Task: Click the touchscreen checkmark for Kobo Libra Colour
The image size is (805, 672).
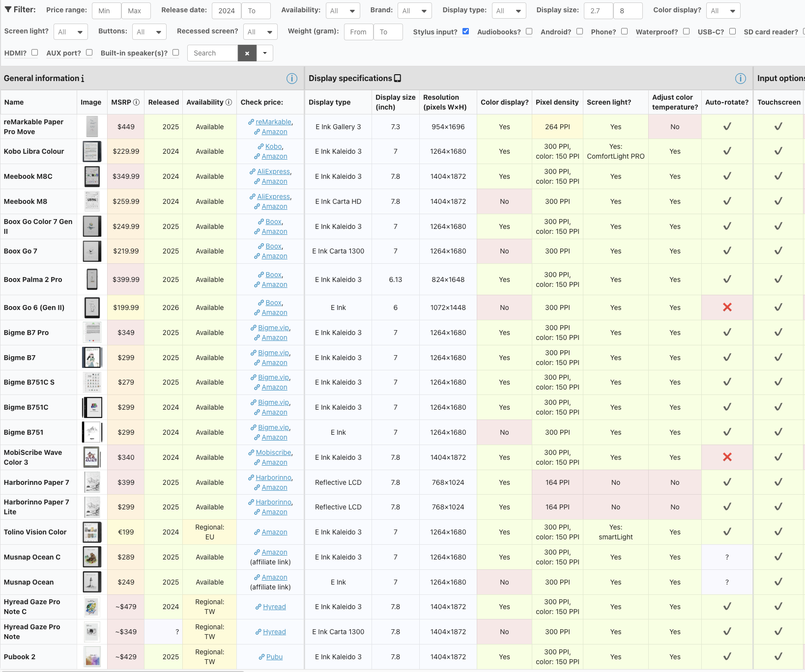Action: point(778,151)
